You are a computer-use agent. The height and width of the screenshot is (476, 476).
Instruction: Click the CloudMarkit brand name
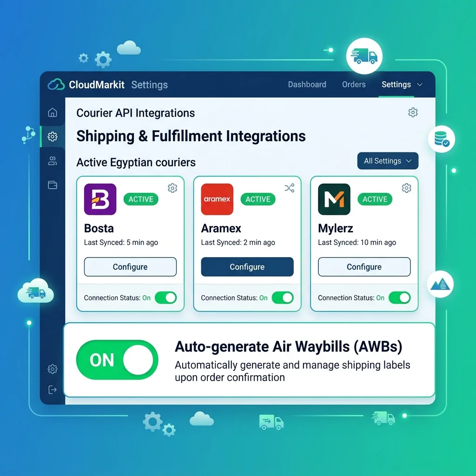tap(97, 85)
